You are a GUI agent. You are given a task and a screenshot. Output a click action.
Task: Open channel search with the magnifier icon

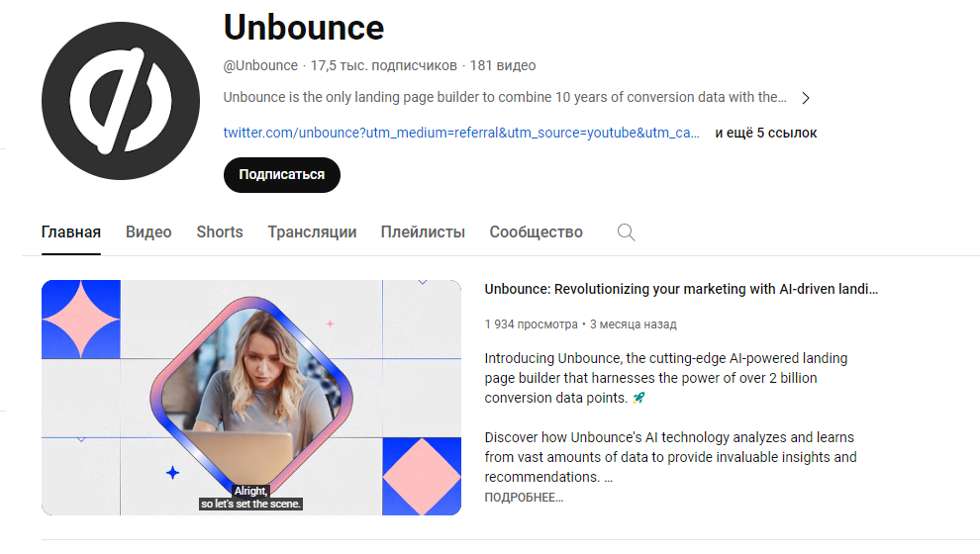pyautogui.click(x=626, y=232)
